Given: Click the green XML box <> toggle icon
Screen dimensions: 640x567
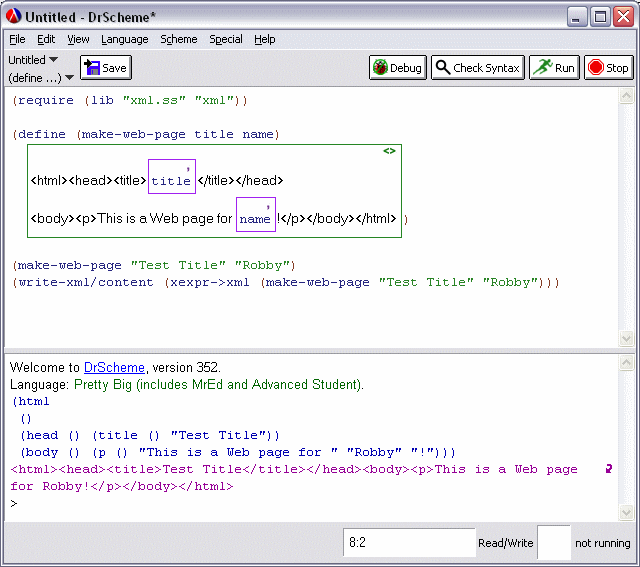Looking at the screenshot, I should pyautogui.click(x=389, y=151).
